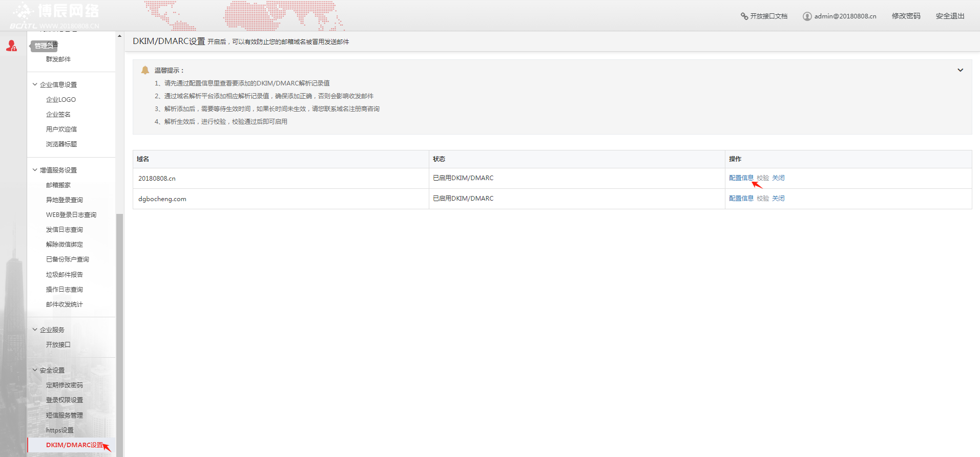Click the sidebar scroll-up arrow
980x457 pixels.
[x=119, y=36]
